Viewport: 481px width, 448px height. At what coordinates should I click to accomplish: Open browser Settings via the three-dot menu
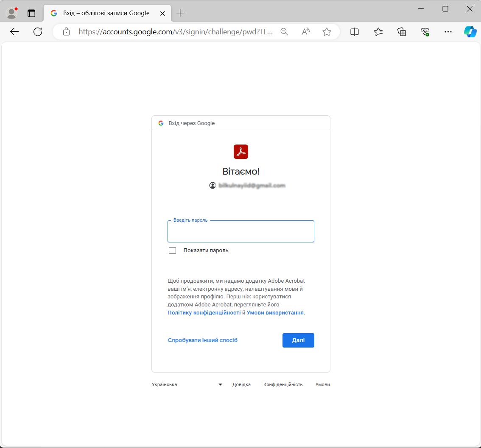[x=448, y=31]
